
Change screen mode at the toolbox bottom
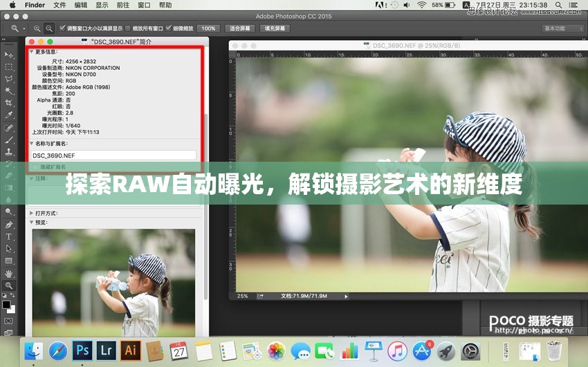point(8,332)
